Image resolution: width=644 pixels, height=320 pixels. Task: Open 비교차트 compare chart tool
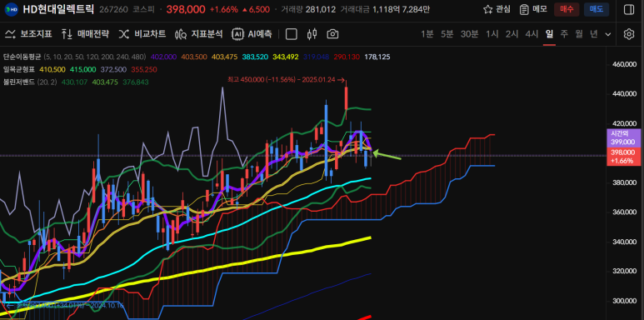click(x=142, y=34)
